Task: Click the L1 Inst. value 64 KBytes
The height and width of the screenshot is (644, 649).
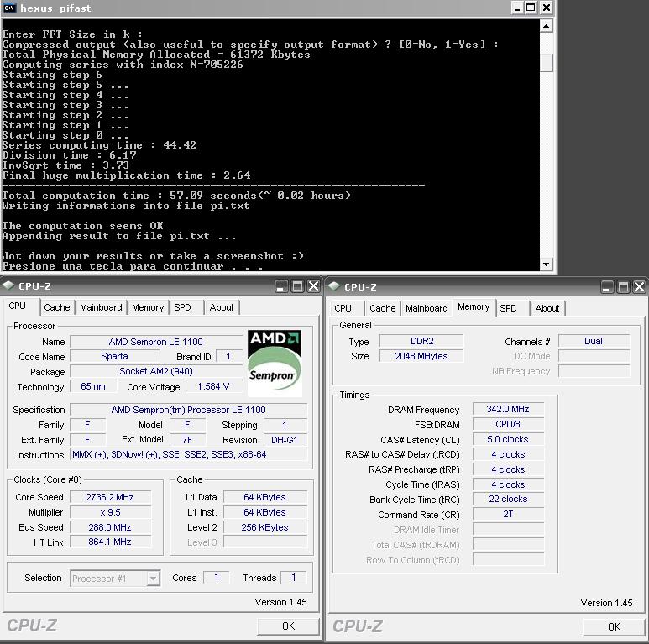Action: 265,512
